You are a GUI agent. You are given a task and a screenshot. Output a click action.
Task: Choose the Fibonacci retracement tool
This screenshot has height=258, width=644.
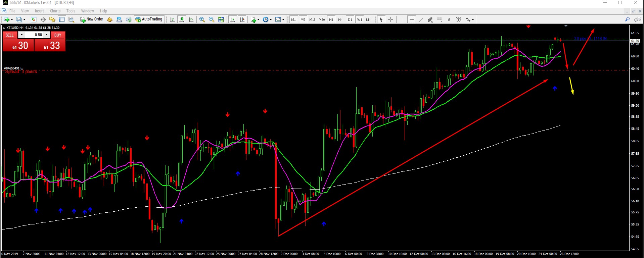click(440, 19)
